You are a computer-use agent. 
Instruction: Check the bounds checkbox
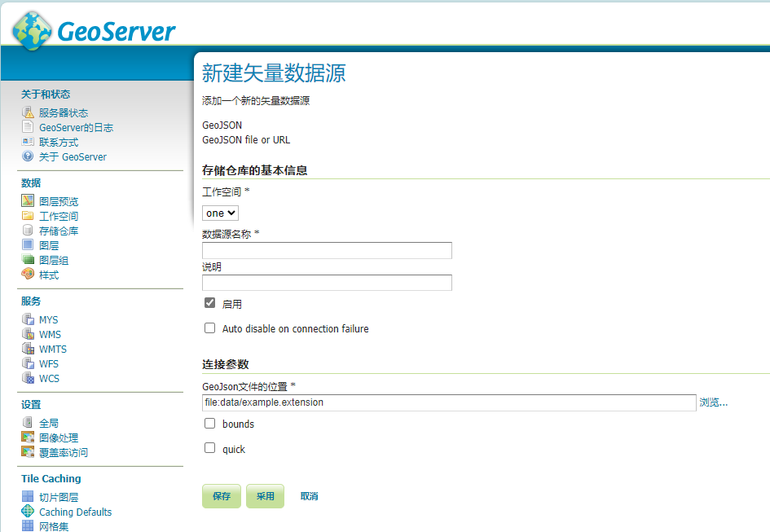[209, 423]
